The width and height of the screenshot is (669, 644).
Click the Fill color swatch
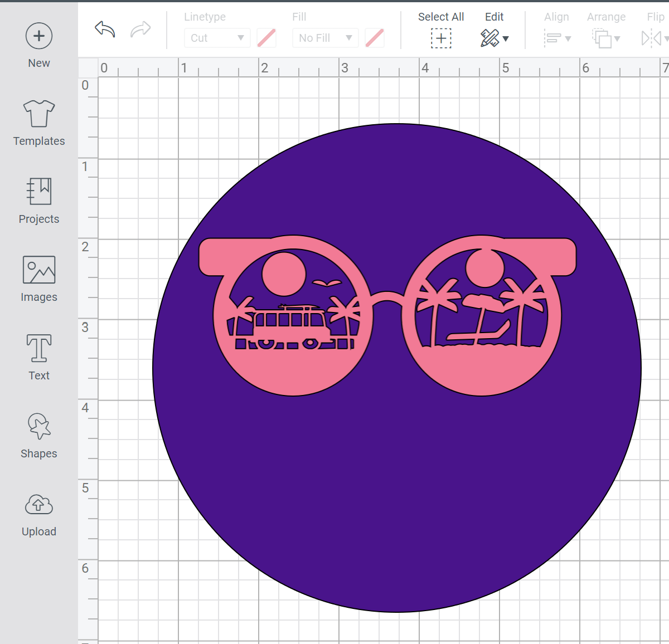coord(374,38)
